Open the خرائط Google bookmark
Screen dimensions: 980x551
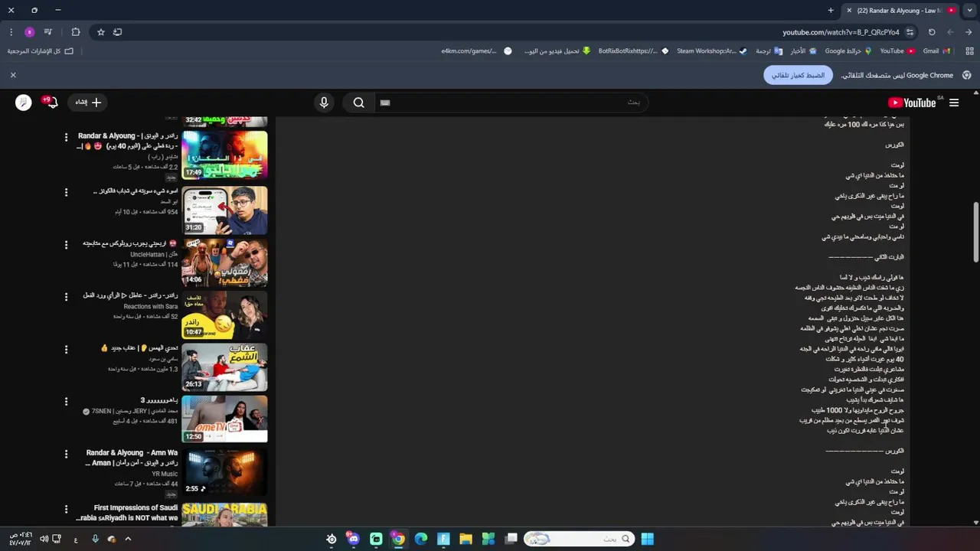click(848, 51)
